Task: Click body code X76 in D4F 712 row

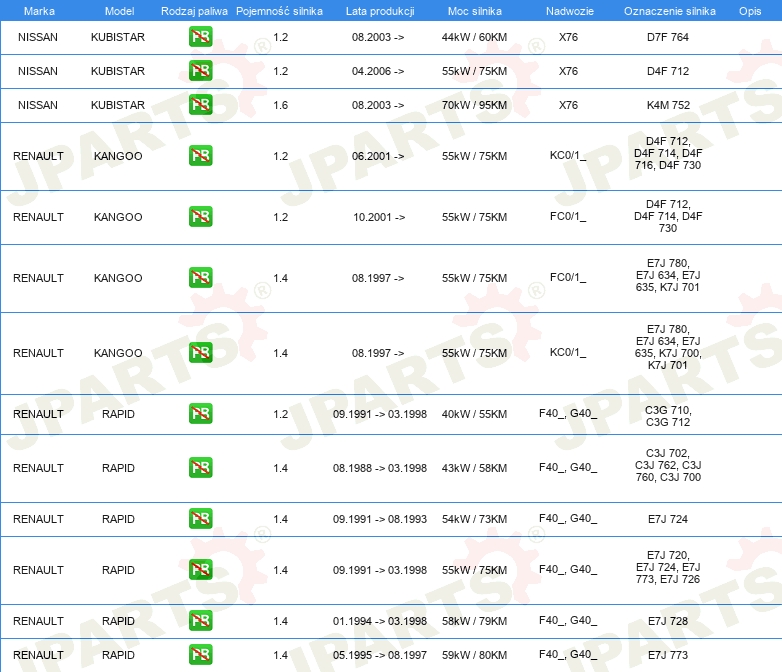Action: click(x=568, y=71)
